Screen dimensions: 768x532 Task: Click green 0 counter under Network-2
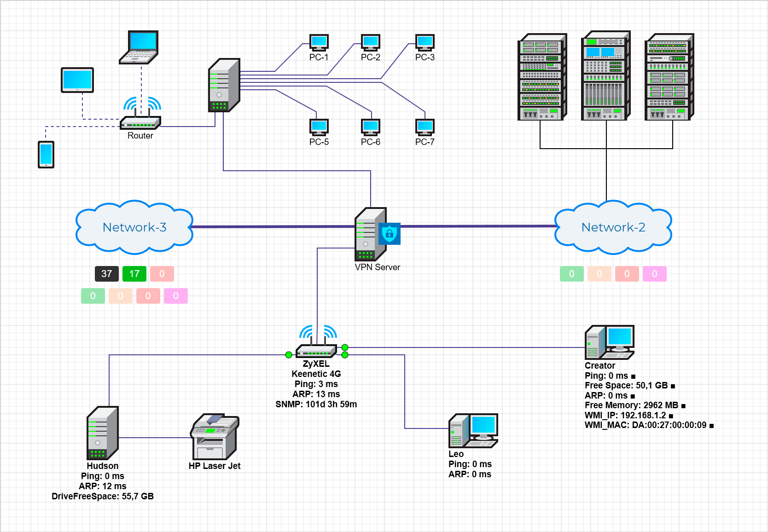coord(572,274)
